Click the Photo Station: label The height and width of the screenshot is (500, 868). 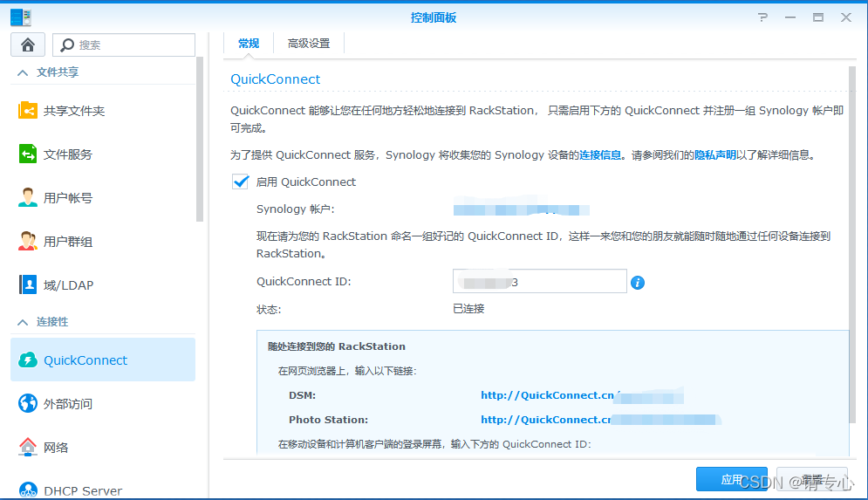tap(328, 420)
